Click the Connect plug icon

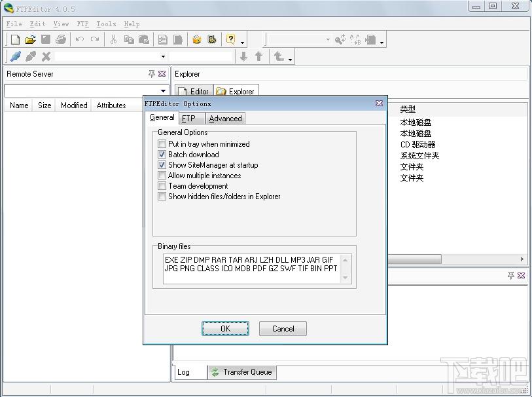15,56
